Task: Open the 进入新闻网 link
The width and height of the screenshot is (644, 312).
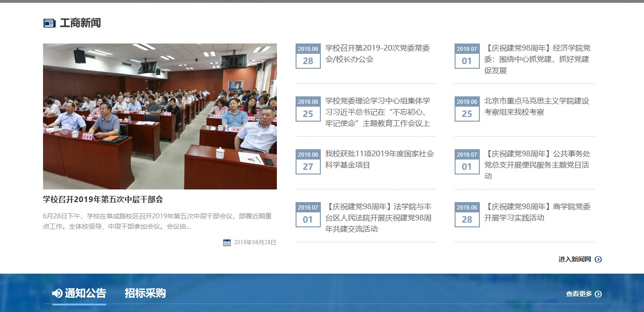Action: coord(574,259)
